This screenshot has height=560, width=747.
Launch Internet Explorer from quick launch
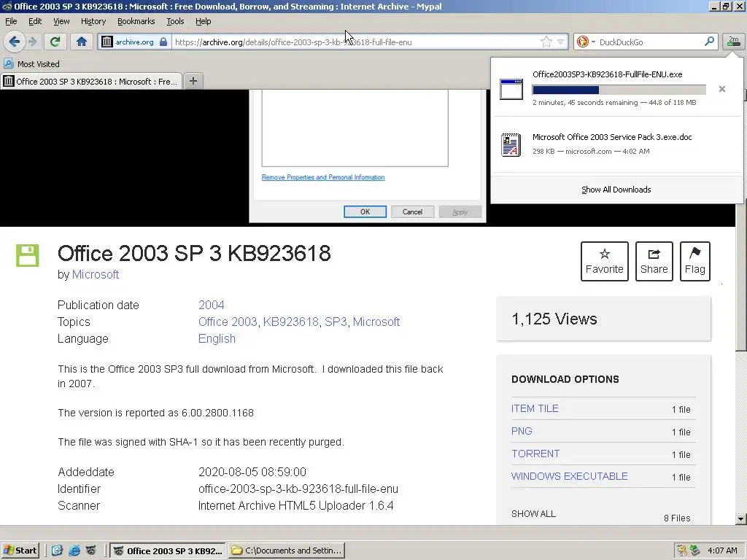tap(74, 551)
